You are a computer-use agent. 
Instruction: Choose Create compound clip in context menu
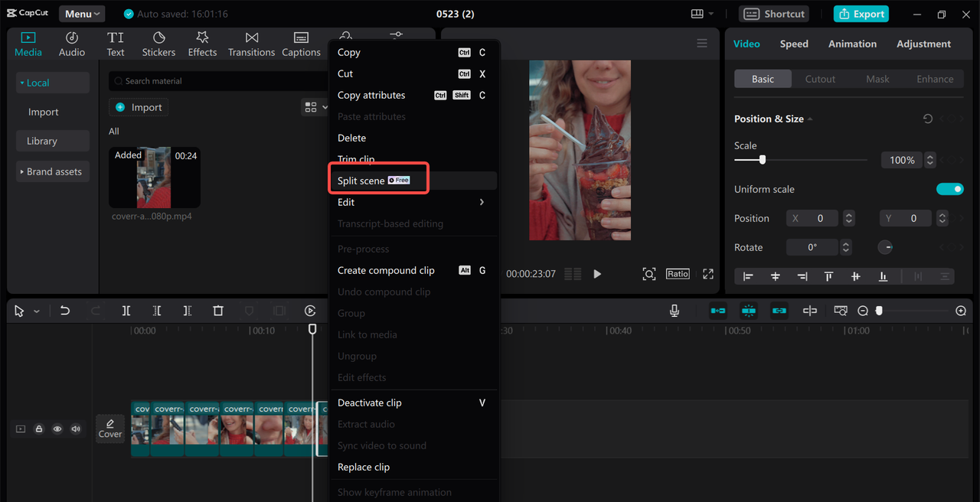pos(414,270)
